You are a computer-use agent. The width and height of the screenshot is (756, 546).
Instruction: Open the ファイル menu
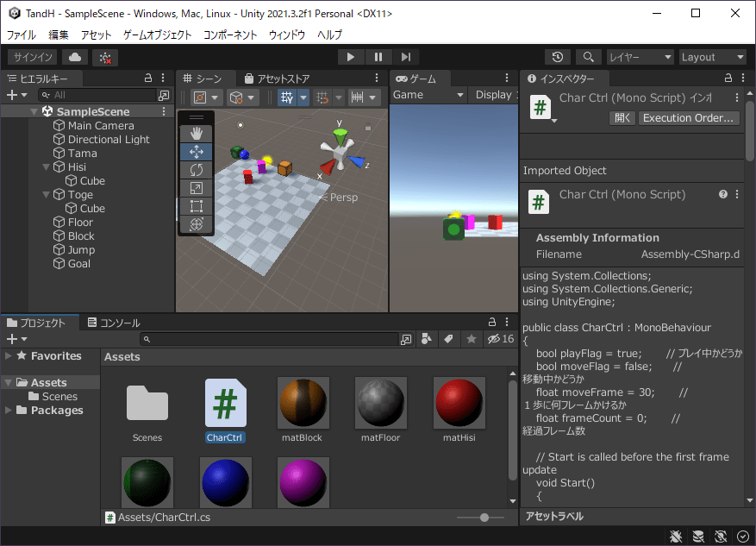(x=22, y=35)
